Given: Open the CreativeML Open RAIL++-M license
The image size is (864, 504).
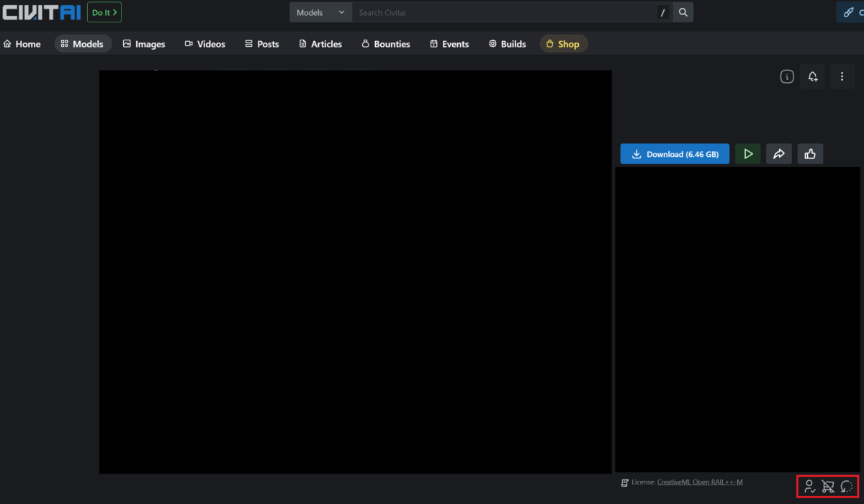Looking at the screenshot, I should click(699, 482).
